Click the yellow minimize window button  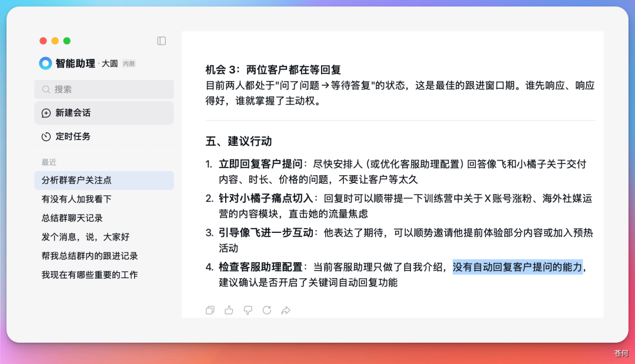[x=55, y=41]
